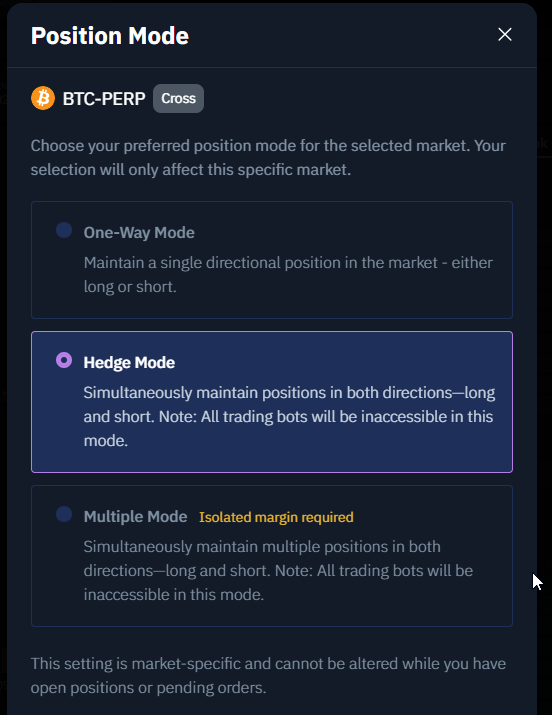
Task: Choose the Multiple Mode option card
Action: (272, 556)
